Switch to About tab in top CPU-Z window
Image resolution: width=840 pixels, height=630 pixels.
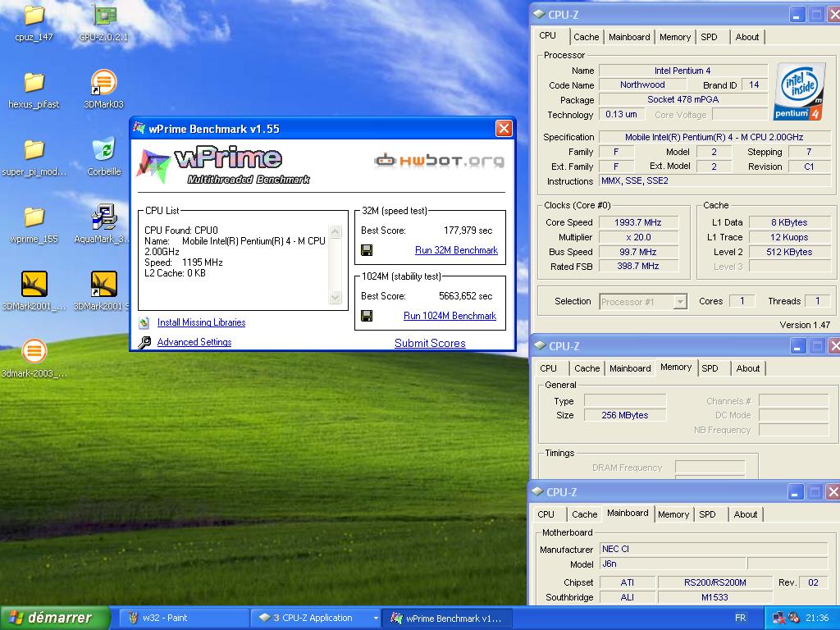(x=746, y=37)
